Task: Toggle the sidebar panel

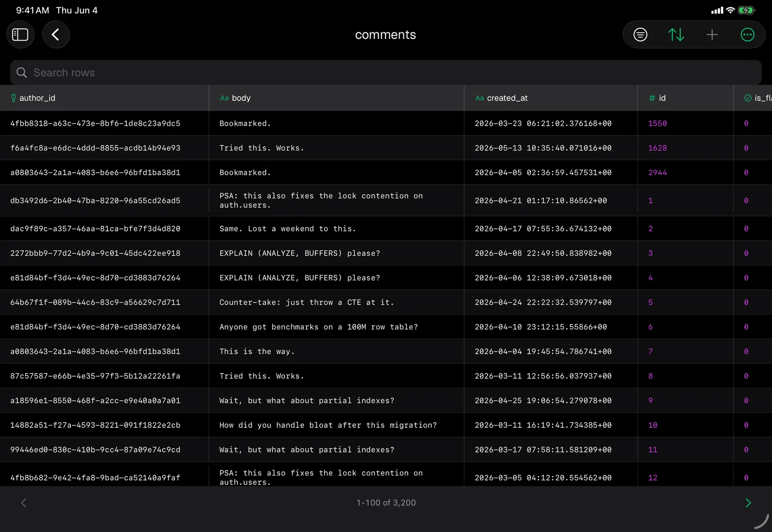Action: tap(20, 35)
